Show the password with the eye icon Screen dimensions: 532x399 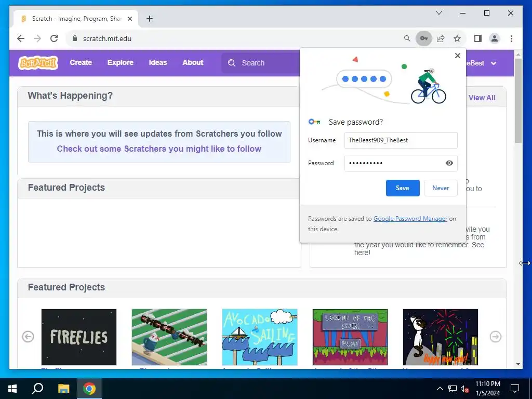pyautogui.click(x=449, y=163)
